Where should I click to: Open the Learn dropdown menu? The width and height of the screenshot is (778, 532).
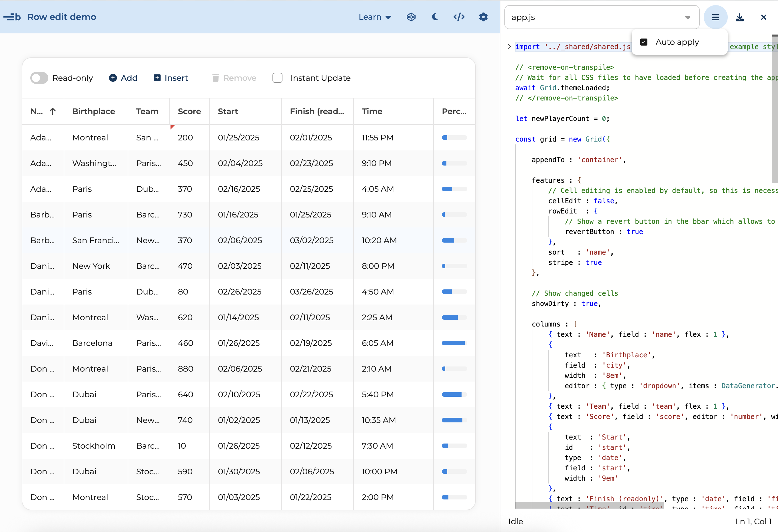(x=374, y=17)
